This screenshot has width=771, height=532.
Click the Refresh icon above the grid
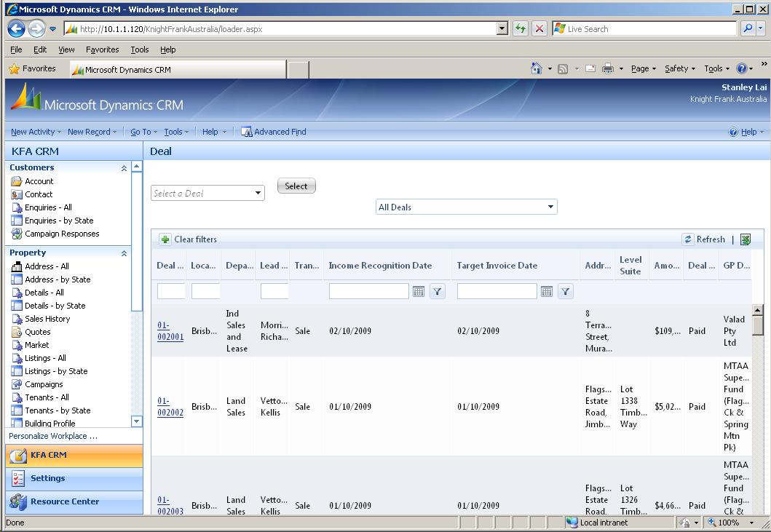[x=688, y=239]
